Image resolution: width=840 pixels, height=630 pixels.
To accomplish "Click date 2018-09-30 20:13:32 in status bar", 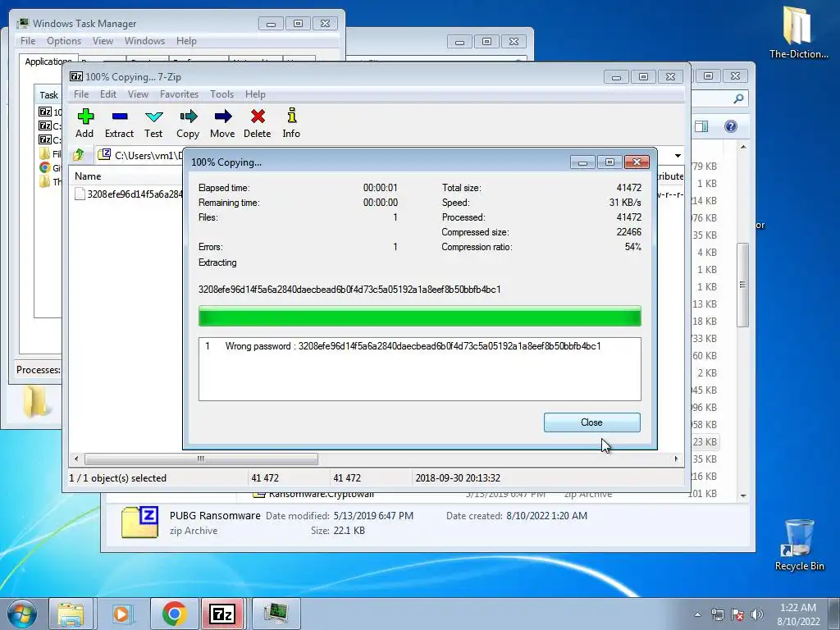I will [x=458, y=478].
